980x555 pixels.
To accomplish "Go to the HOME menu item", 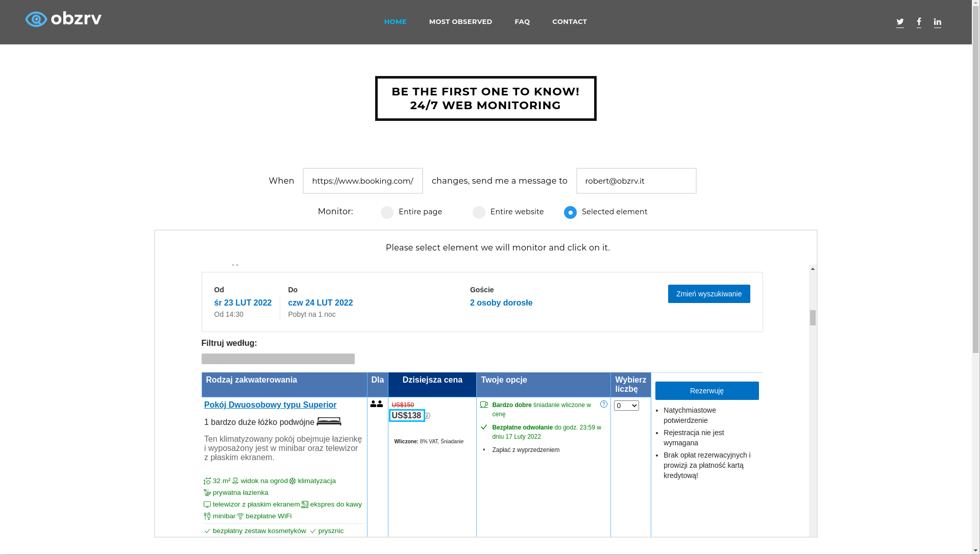I will pyautogui.click(x=395, y=21).
